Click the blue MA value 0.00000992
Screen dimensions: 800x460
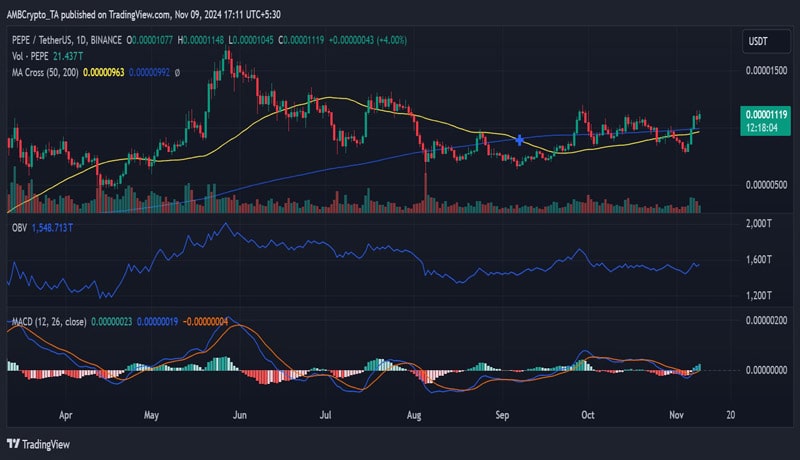[x=149, y=72]
